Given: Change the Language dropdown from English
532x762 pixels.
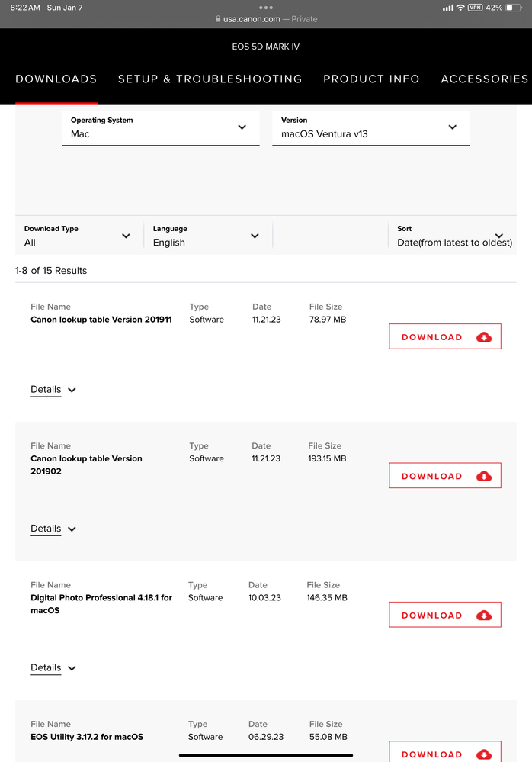Looking at the screenshot, I should 206,236.
